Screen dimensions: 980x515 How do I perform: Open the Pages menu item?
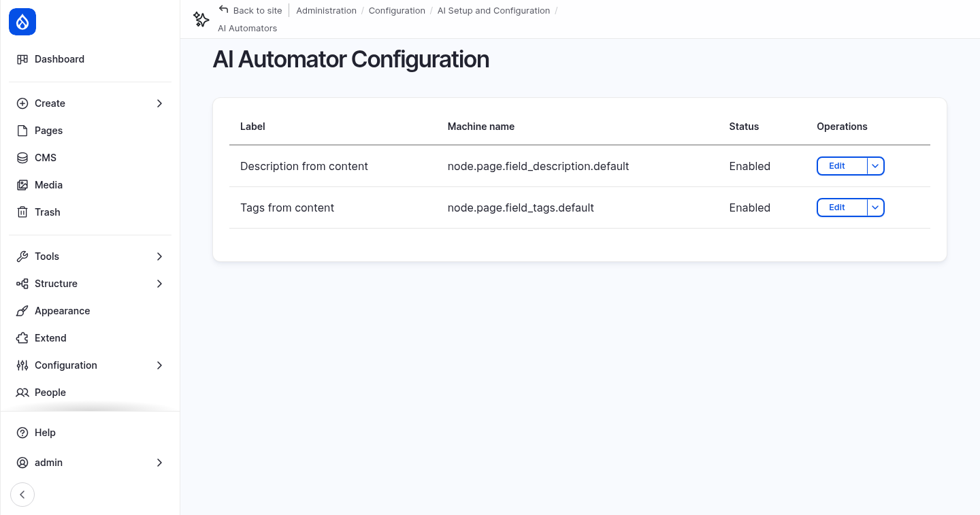(90, 131)
